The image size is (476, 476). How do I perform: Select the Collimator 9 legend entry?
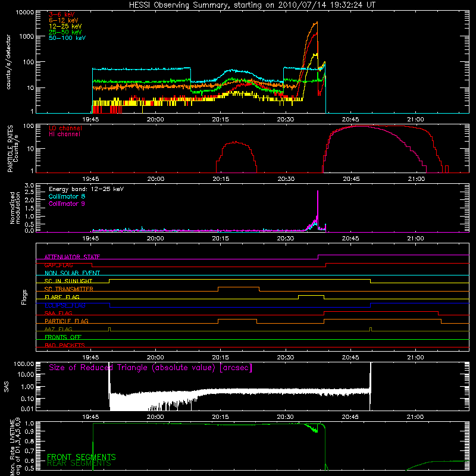pos(67,203)
